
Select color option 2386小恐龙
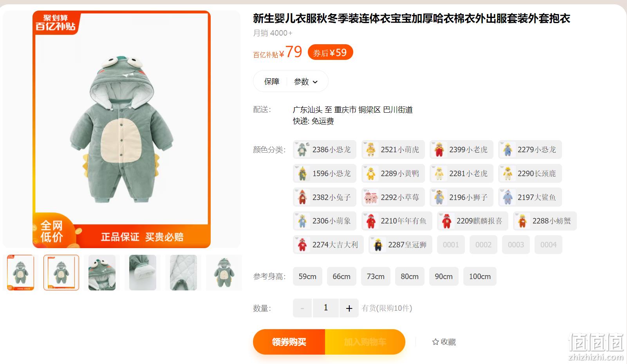325,150
